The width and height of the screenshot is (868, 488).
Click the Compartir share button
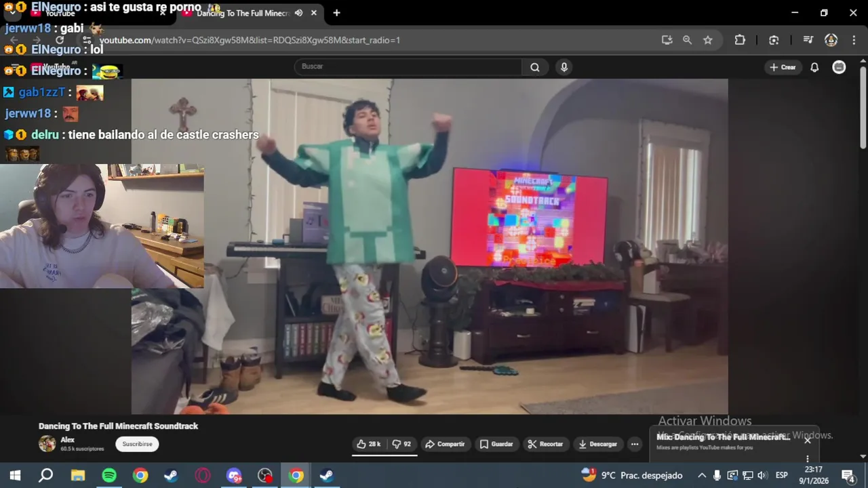coord(445,444)
